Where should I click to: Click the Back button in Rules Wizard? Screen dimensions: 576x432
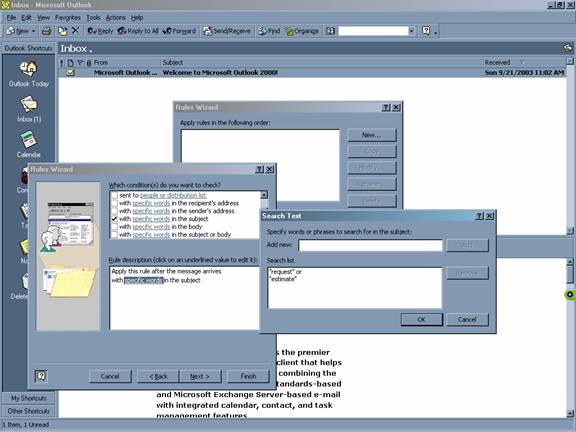[x=158, y=376]
